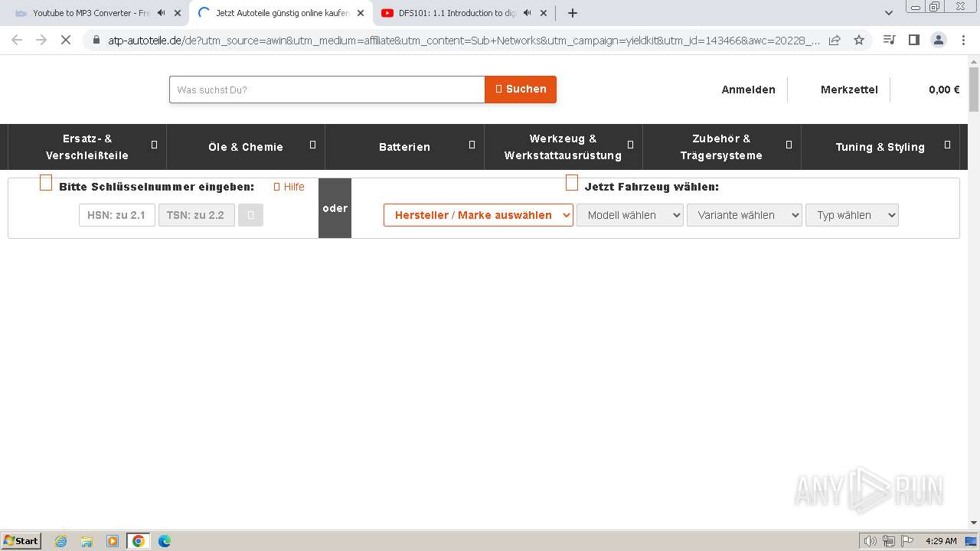Open Öle & Chemie menu

pyautogui.click(x=246, y=147)
